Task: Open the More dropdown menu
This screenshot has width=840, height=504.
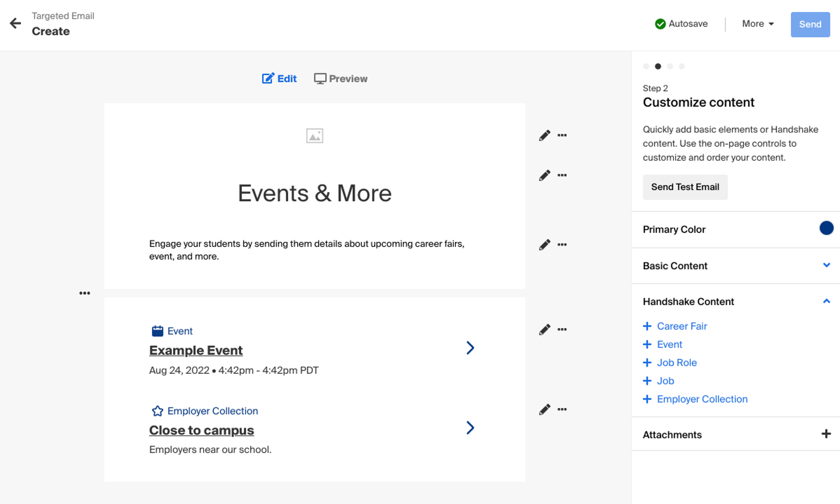Action: click(x=758, y=24)
